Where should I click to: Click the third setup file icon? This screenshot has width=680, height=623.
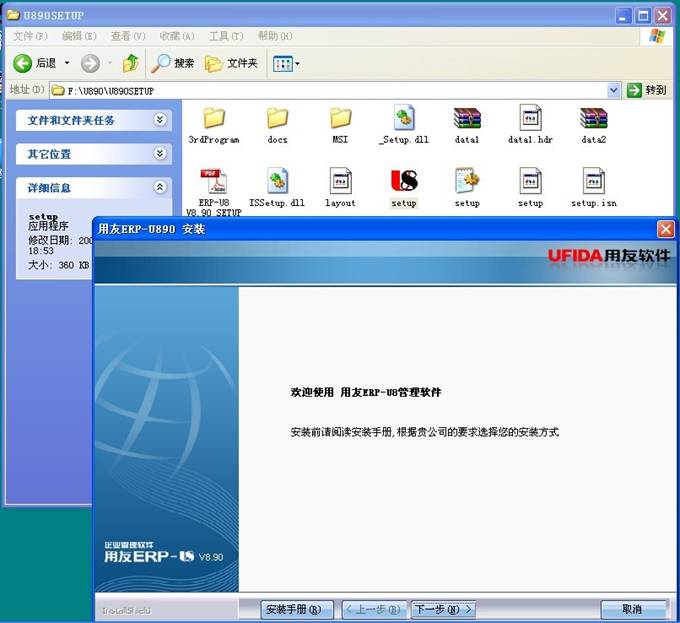click(530, 188)
